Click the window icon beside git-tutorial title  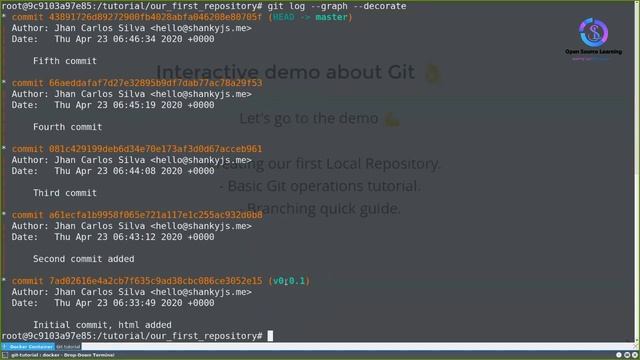click(x=5, y=356)
